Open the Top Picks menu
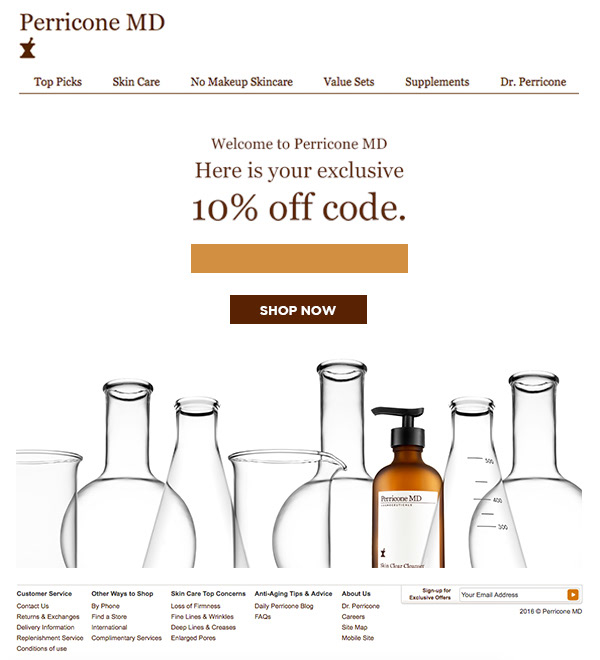The width and height of the screenshot is (600, 660). coord(58,82)
